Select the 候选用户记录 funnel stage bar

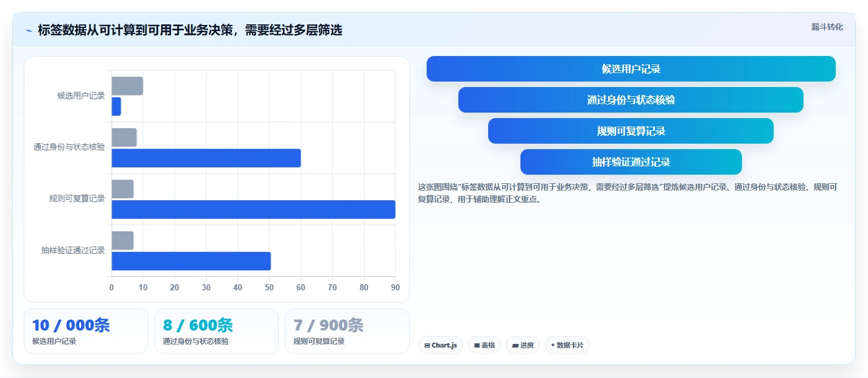(631, 69)
